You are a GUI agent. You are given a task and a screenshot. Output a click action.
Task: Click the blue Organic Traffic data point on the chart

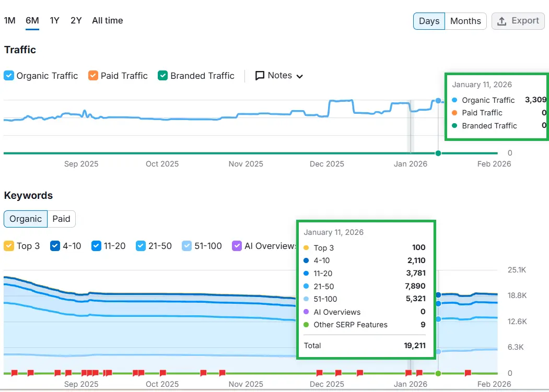click(x=438, y=101)
